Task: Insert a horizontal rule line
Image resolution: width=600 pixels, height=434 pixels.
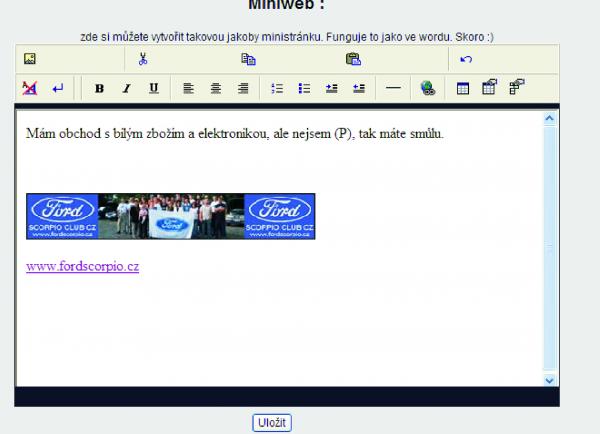Action: 393,88
